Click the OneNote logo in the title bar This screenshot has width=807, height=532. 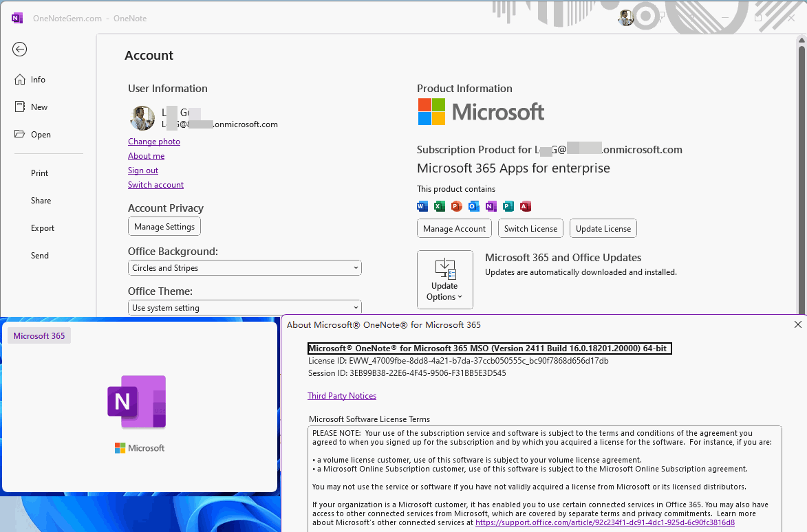[17, 19]
